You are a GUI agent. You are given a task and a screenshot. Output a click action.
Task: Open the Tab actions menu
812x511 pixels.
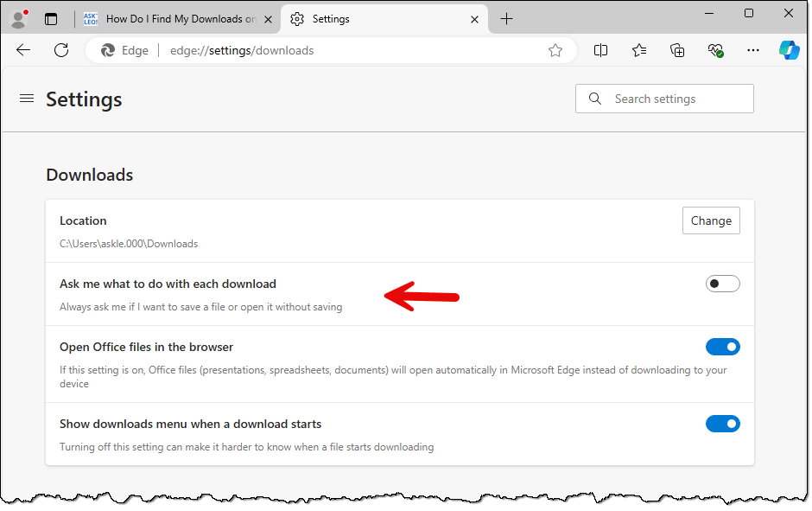[51, 18]
